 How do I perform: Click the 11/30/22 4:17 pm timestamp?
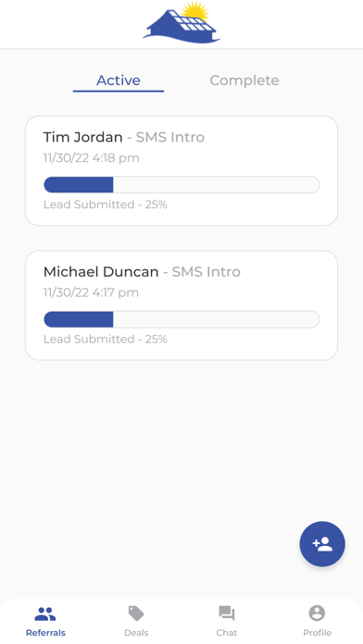click(x=91, y=292)
